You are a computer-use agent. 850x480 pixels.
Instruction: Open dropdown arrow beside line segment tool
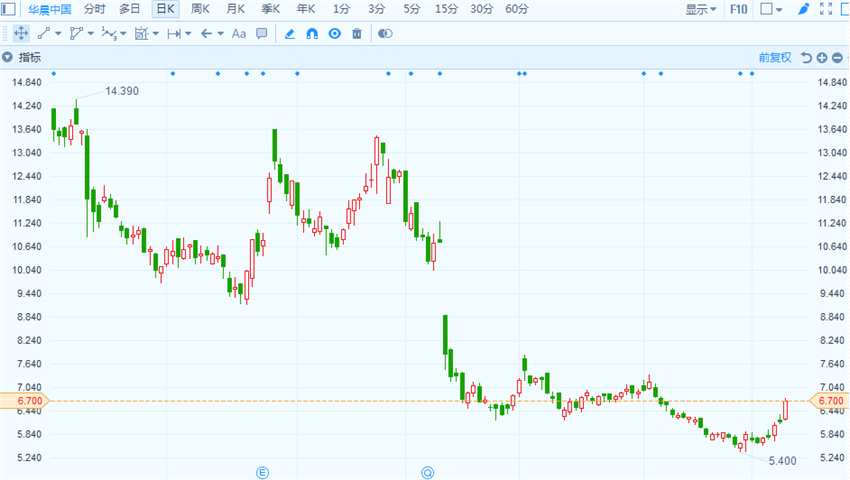pos(58,34)
